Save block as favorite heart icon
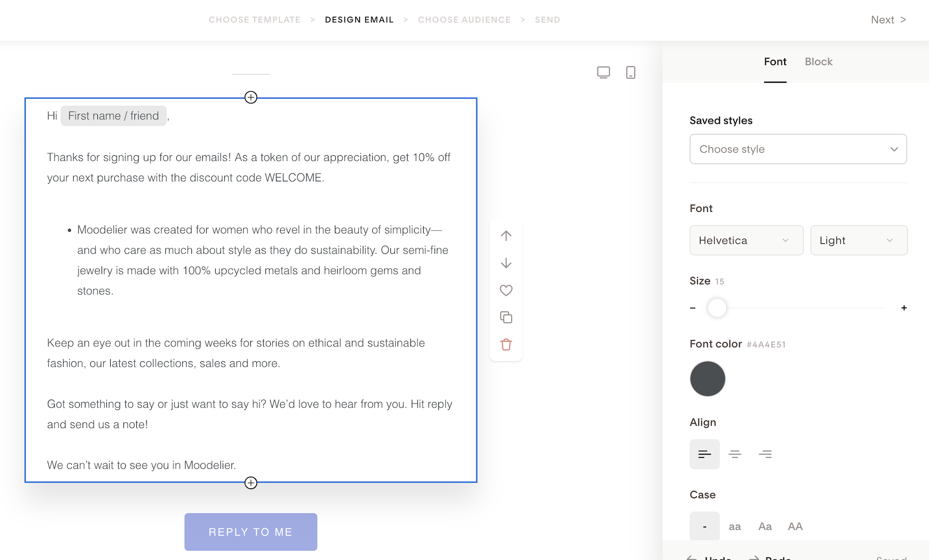 (x=506, y=290)
